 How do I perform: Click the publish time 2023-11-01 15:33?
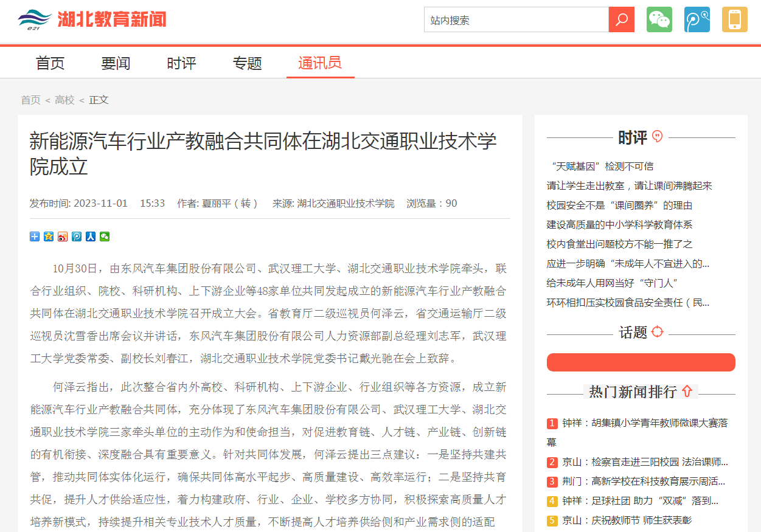97,203
